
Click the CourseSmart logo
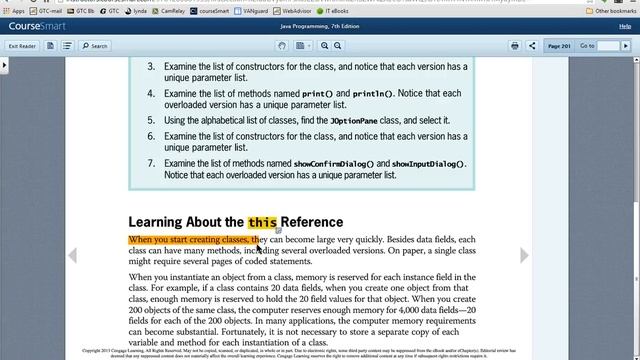coord(37,26)
